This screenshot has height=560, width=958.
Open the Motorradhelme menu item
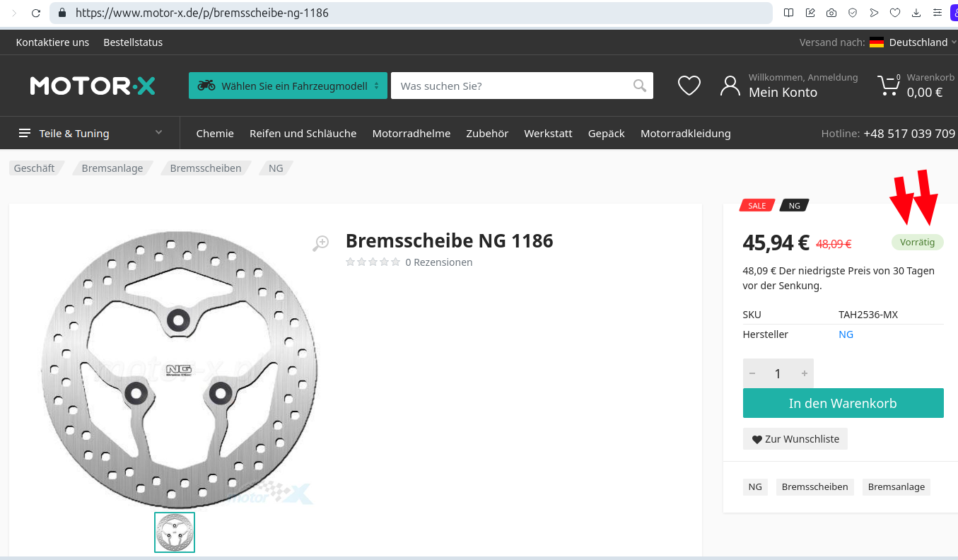[x=411, y=133]
